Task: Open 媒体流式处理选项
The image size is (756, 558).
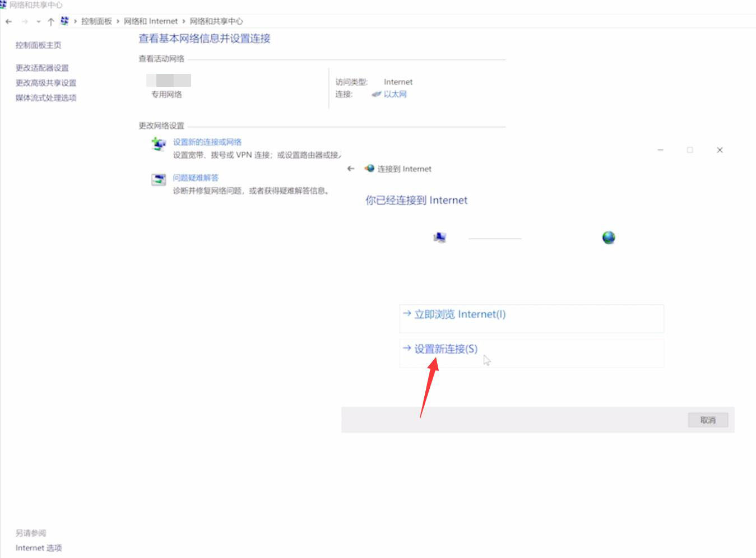Action: (46, 98)
